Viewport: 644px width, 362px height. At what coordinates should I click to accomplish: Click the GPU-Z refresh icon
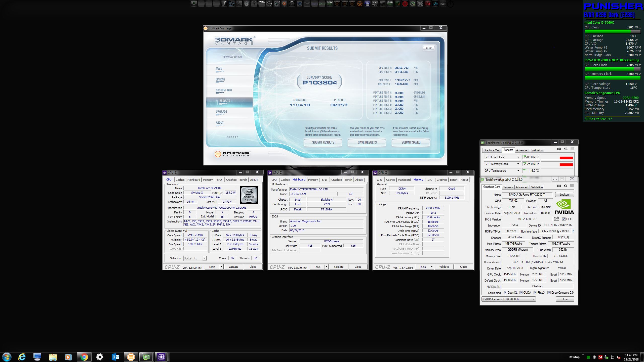(566, 186)
